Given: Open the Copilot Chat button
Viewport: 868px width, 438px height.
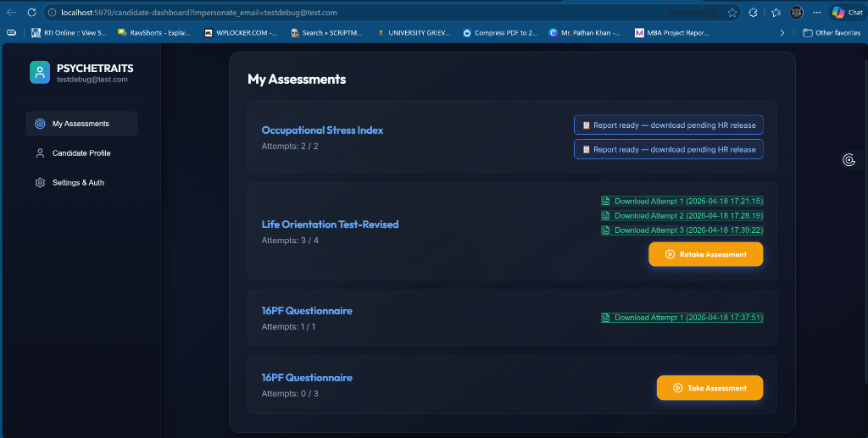Looking at the screenshot, I should [848, 12].
